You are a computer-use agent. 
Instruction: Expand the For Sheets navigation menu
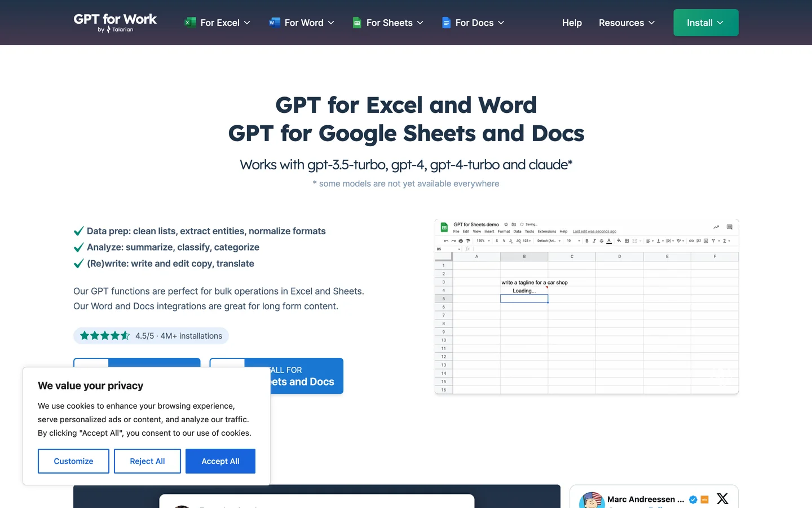(388, 23)
